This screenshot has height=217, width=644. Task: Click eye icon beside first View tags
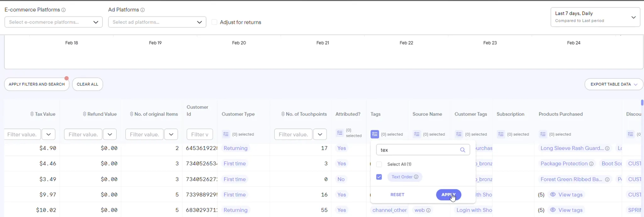coord(552,195)
